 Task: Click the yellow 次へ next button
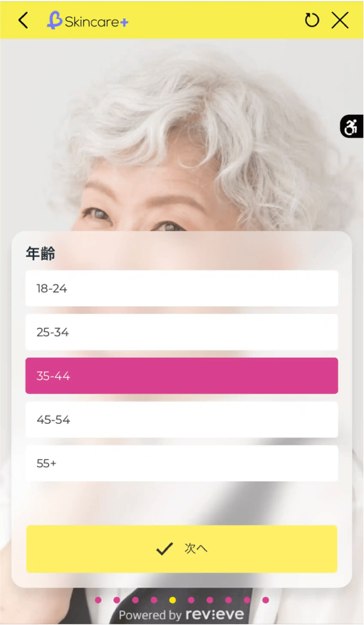pos(182,549)
